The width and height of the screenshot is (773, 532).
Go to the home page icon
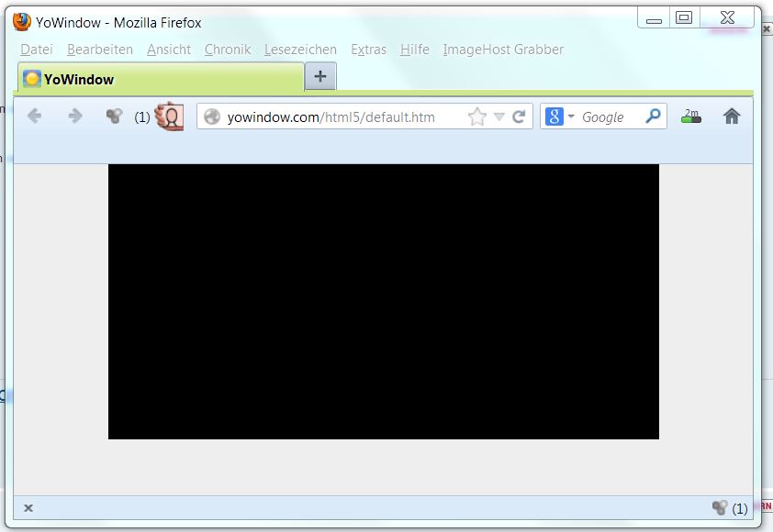(x=732, y=116)
